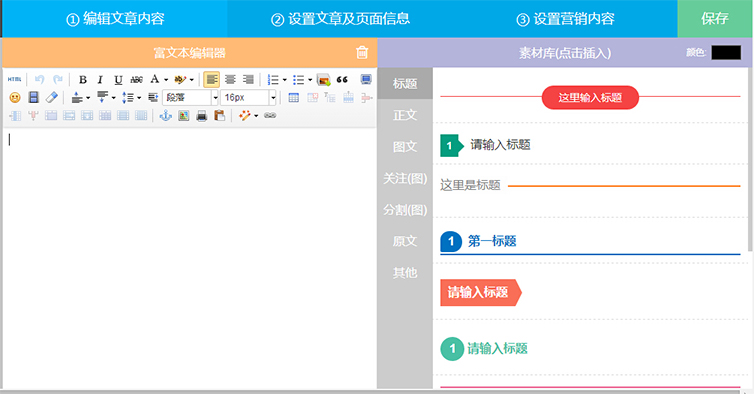Apply the text background highlight color

click(180, 79)
